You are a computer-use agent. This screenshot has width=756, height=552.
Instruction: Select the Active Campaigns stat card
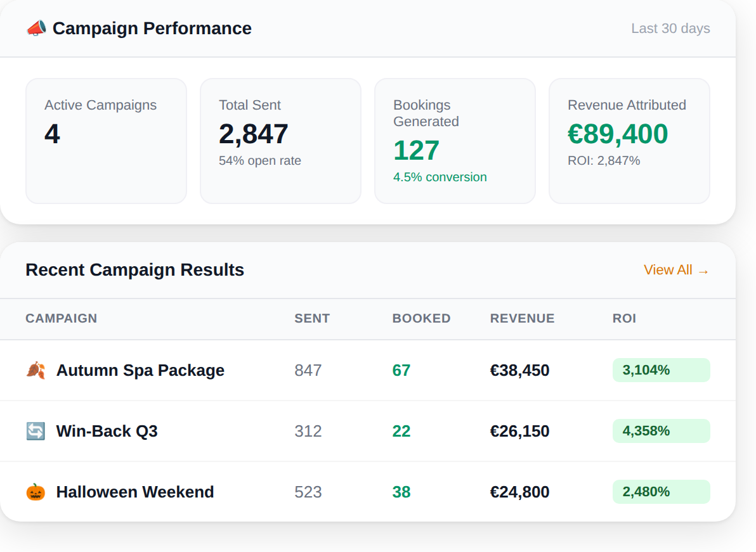click(106, 140)
